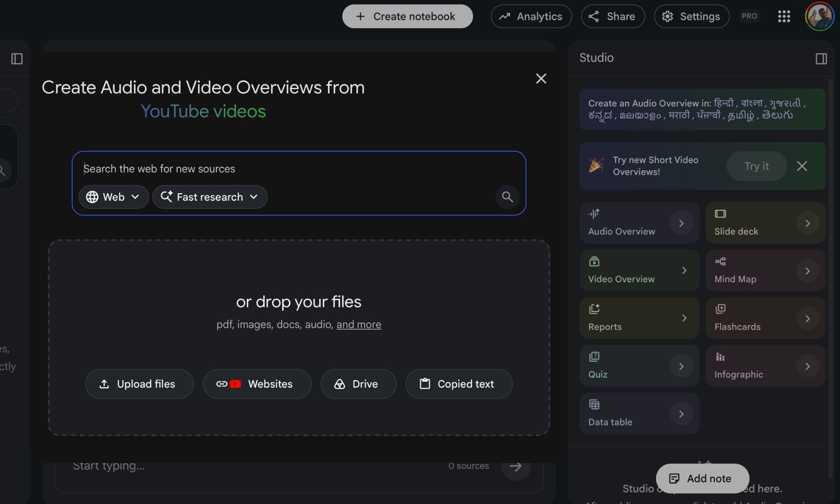Viewport: 840px width, 504px height.
Task: Collapse the Studio panel
Action: 821,59
